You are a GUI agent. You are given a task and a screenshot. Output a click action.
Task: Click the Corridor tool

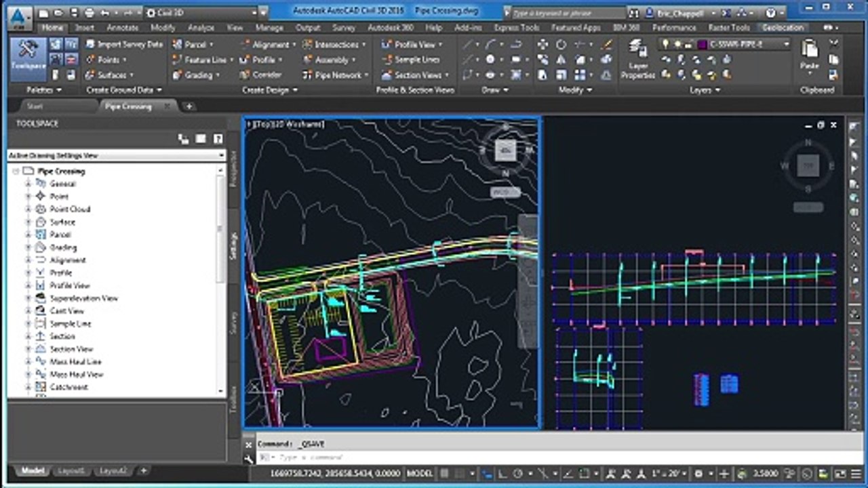261,75
